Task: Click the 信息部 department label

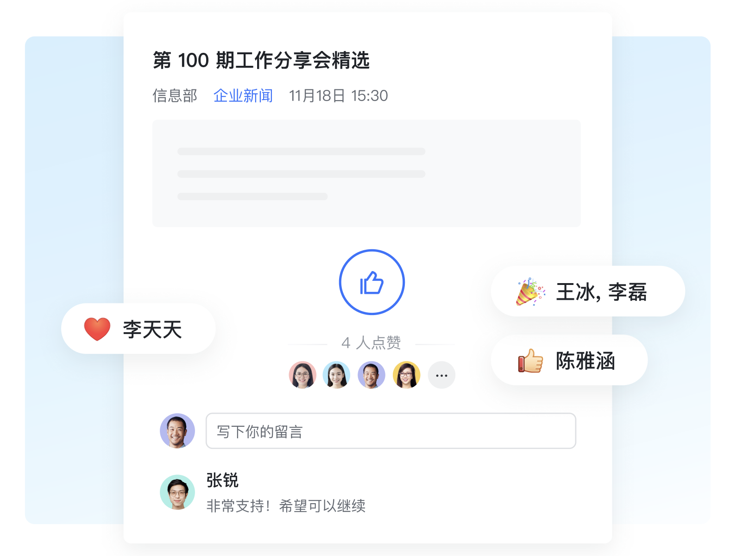Action: point(175,95)
